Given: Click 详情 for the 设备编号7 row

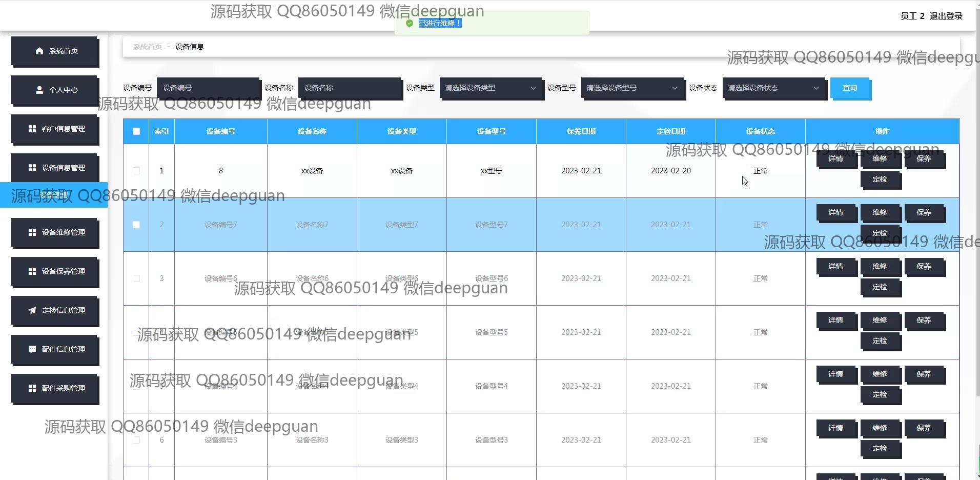Looking at the screenshot, I should click(x=836, y=213).
